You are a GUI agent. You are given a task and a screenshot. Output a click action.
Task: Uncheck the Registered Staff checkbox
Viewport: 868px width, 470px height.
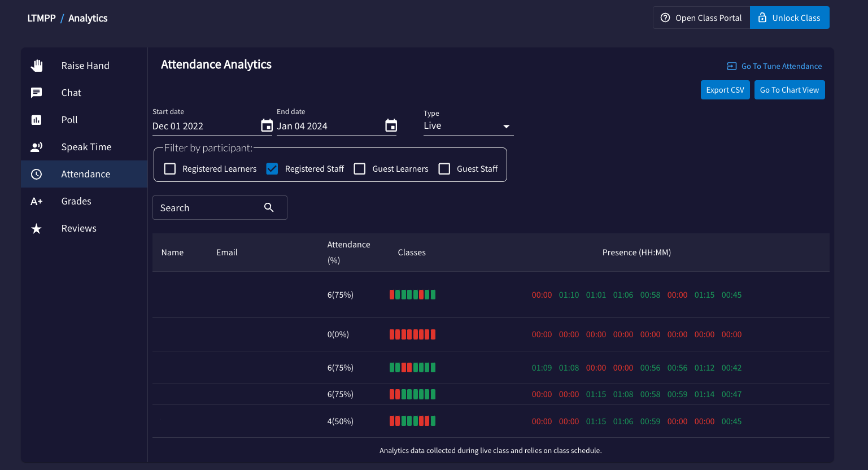[272, 168]
